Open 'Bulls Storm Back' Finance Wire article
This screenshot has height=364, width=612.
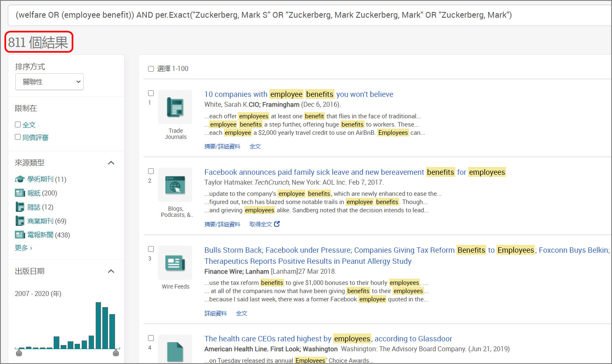407,256
